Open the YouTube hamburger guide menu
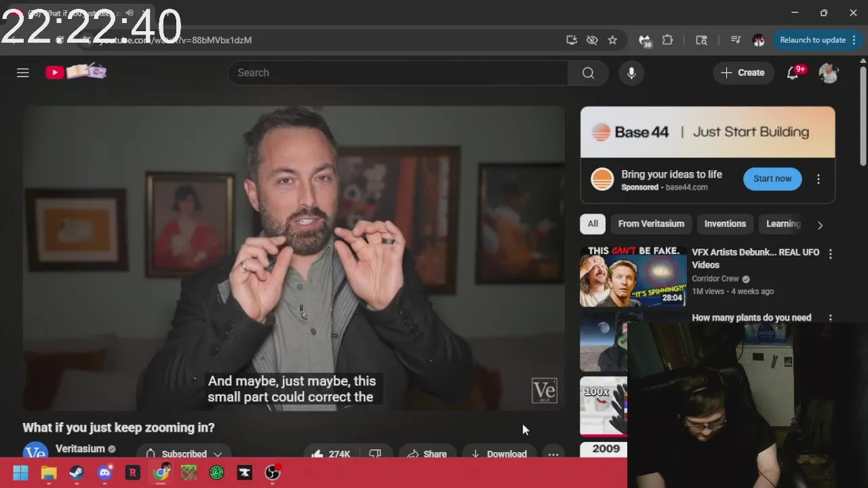Viewport: 868px width, 488px height. click(23, 73)
